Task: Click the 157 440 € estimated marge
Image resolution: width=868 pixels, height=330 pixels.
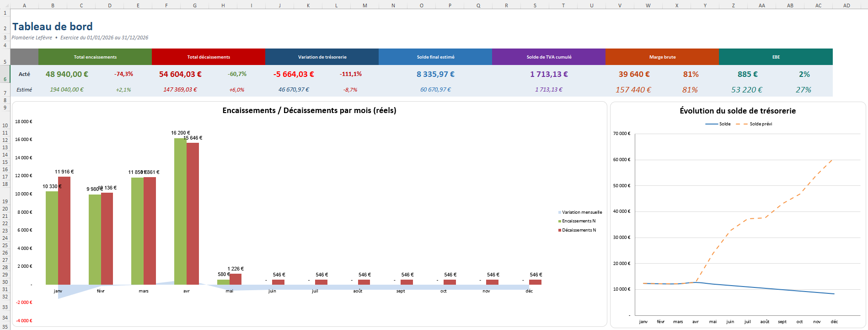Action: tap(633, 90)
